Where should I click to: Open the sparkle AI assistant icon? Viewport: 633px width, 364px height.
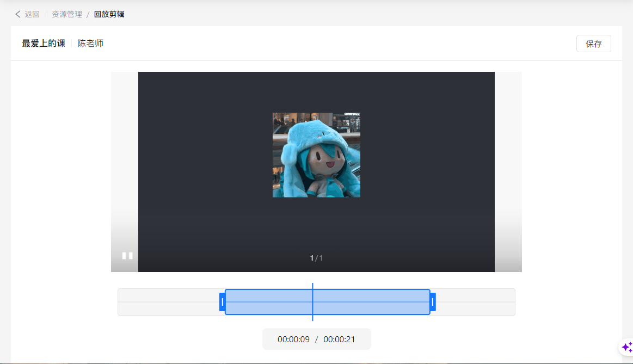tap(626, 347)
